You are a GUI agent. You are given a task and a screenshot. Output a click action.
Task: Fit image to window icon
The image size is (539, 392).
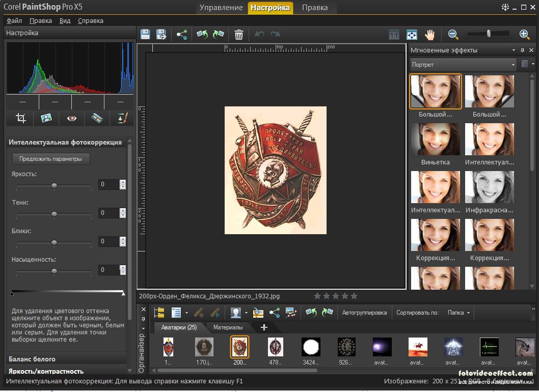point(412,35)
